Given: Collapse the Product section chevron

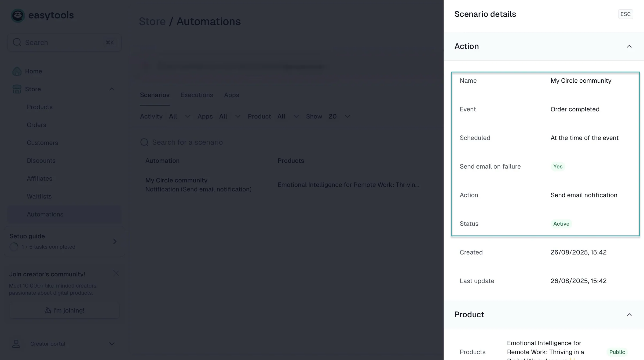Looking at the screenshot, I should (629, 315).
